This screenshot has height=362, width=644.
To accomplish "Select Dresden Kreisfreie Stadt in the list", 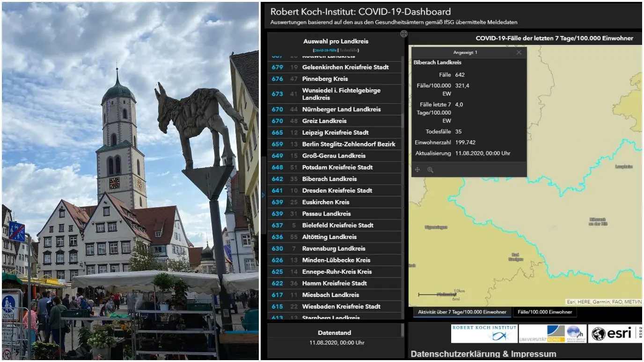I will pos(334,190).
